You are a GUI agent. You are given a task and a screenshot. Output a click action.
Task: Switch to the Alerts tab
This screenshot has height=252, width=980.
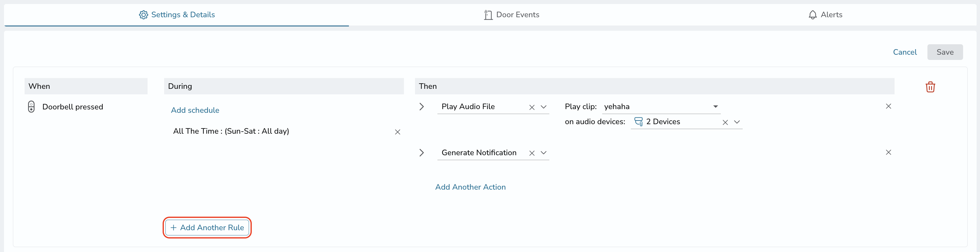pyautogui.click(x=825, y=15)
